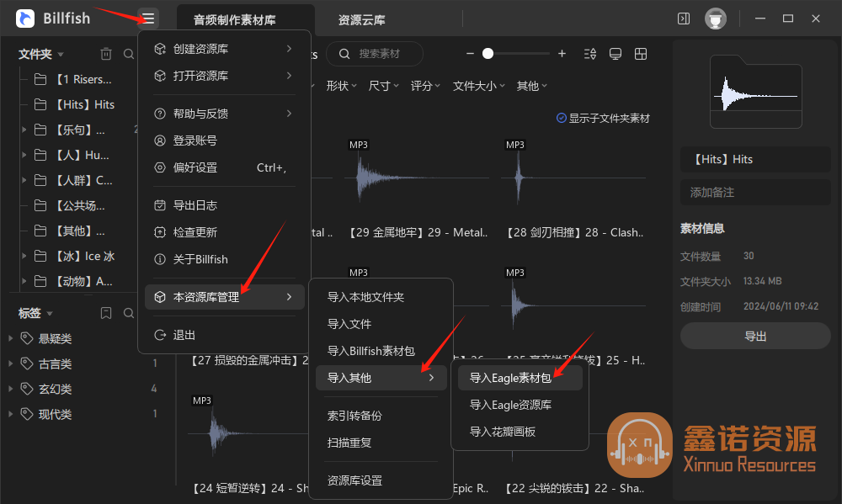The width and height of the screenshot is (842, 504).
Task: Click the 导出 button
Action: pyautogui.click(x=755, y=336)
